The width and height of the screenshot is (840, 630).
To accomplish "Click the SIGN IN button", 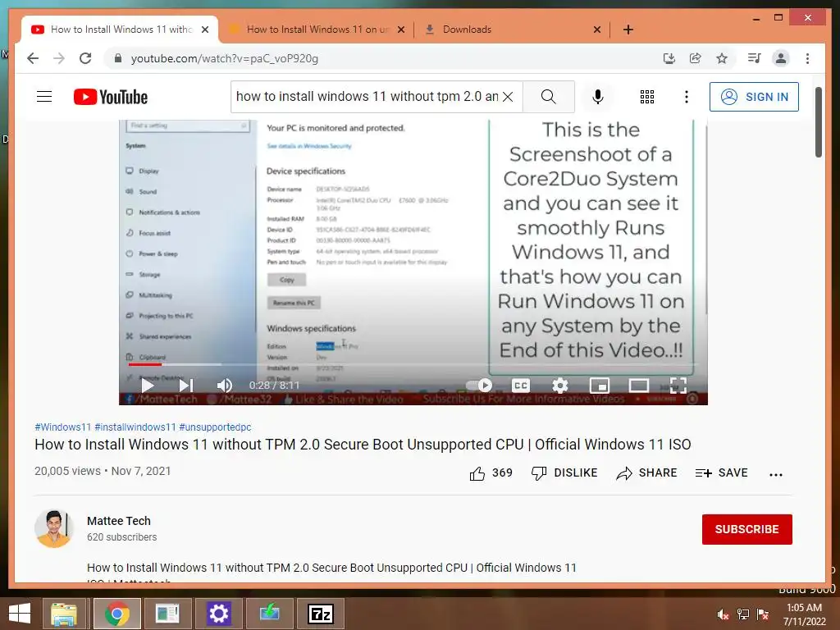I will [x=754, y=97].
